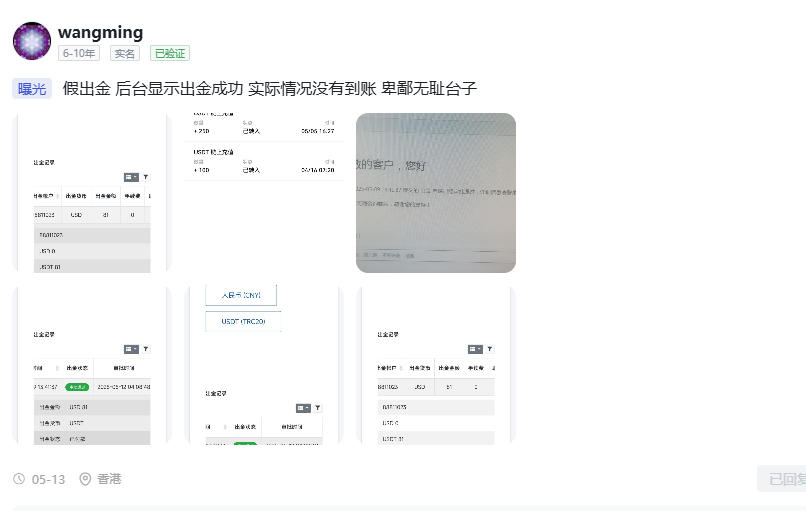Click the wangming user avatar
The width and height of the screenshot is (806, 511).
point(32,41)
